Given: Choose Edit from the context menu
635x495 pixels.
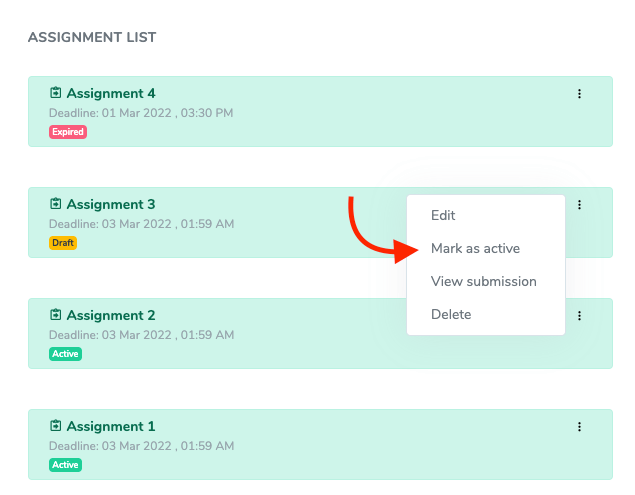Looking at the screenshot, I should [x=443, y=215].
